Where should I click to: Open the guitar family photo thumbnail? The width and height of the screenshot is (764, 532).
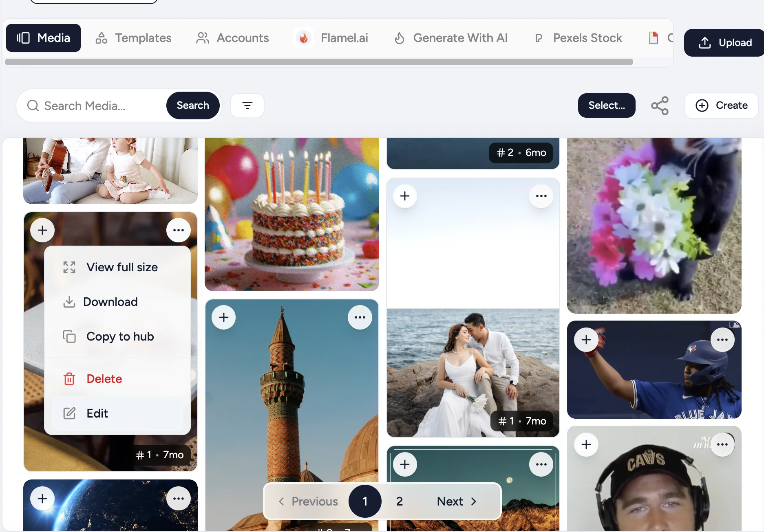[110, 171]
